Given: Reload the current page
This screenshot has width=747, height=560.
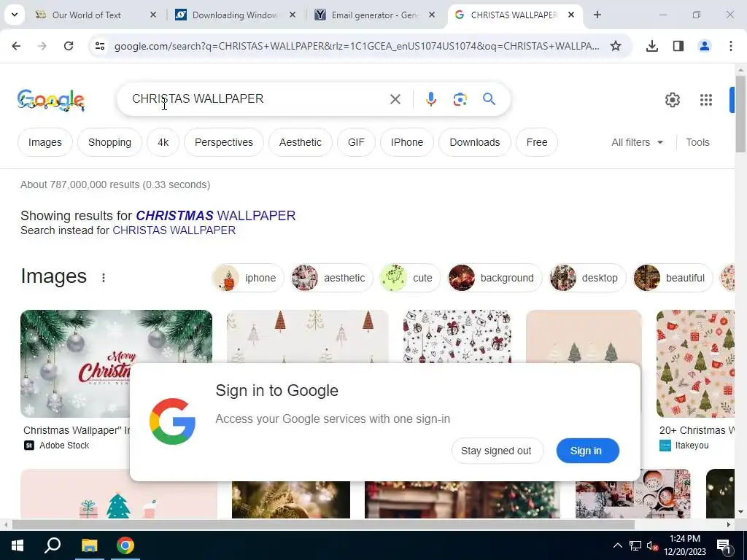Looking at the screenshot, I should (69, 46).
